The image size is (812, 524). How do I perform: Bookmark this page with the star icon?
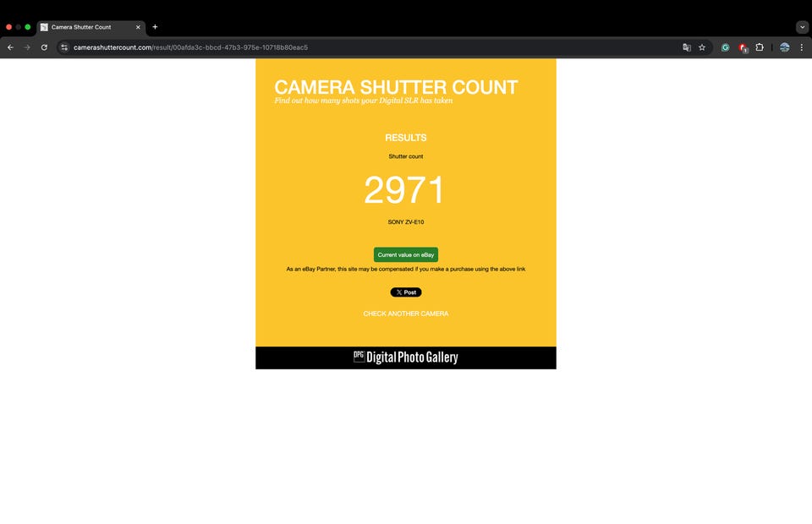702,47
